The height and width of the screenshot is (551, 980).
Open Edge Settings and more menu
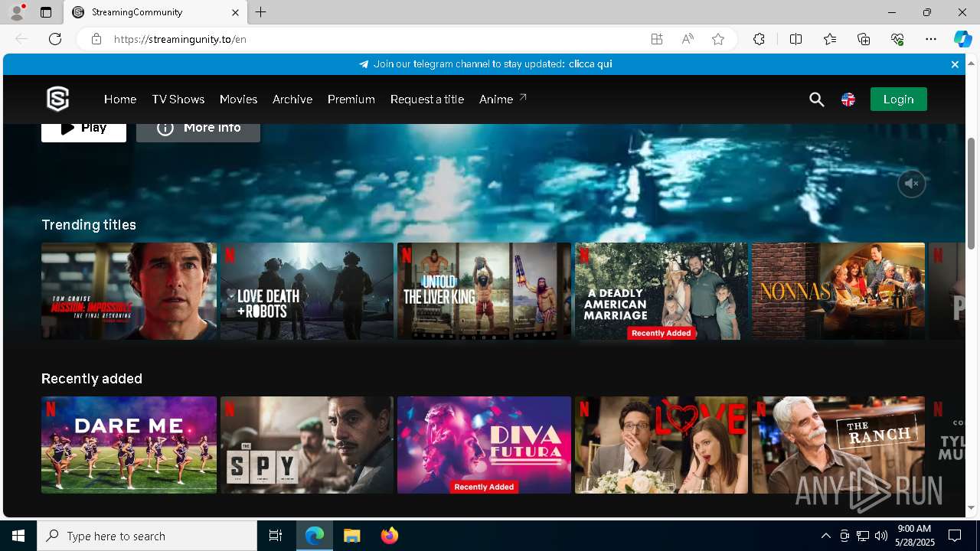931,39
